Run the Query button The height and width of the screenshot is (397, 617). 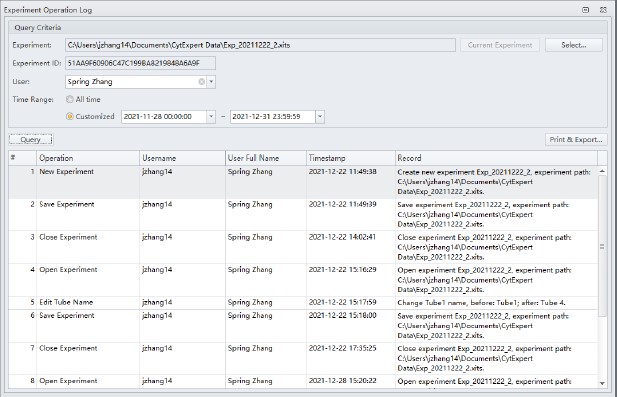[31, 139]
